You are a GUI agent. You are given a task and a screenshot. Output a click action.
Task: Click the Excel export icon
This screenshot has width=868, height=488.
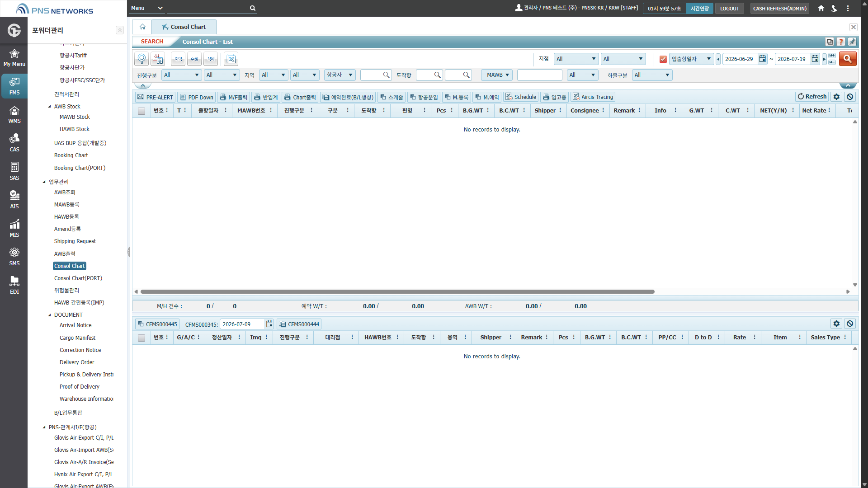[x=231, y=59]
